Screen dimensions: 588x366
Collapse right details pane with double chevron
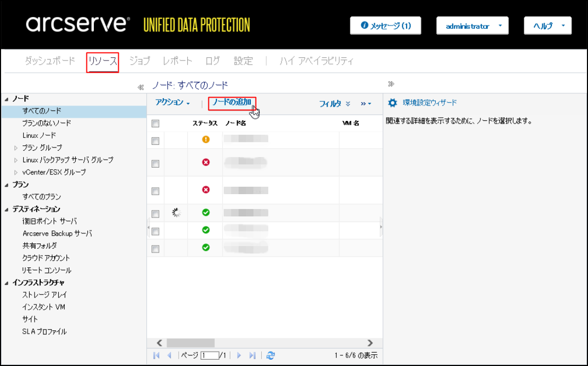391,84
